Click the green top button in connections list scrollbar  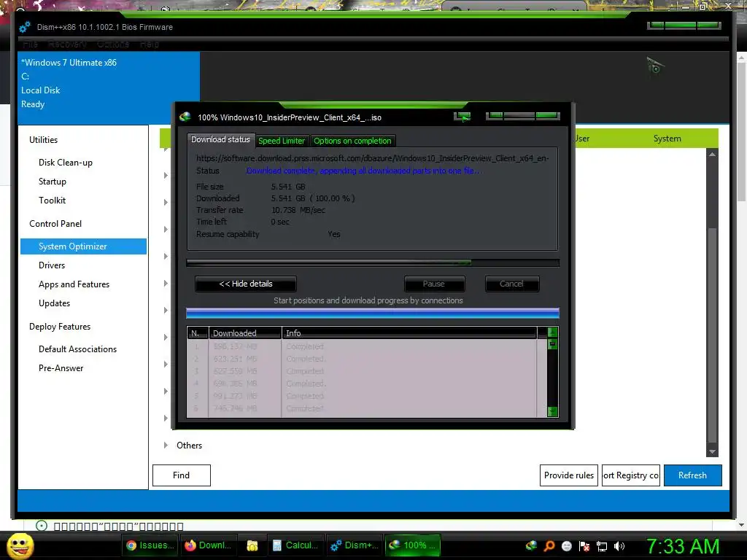click(x=553, y=332)
